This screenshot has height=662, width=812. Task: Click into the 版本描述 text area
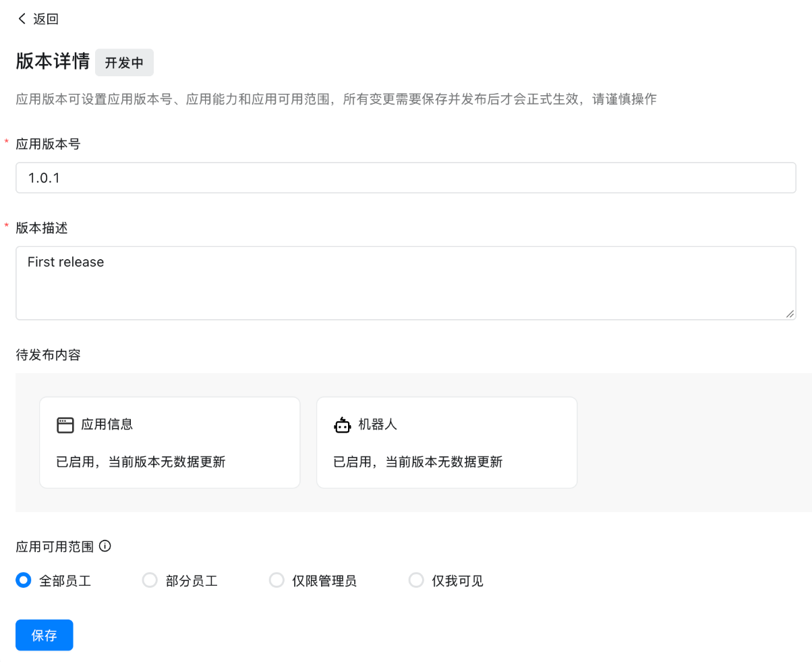coord(406,283)
